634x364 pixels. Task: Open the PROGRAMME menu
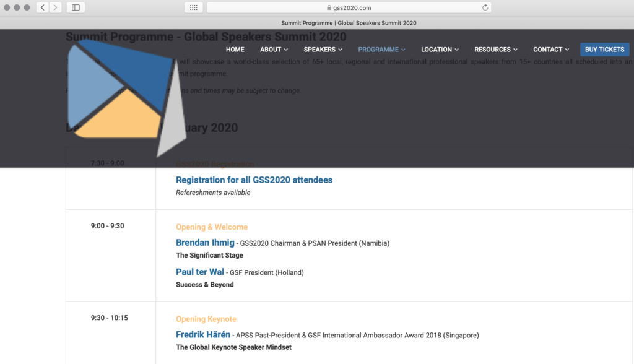pyautogui.click(x=381, y=50)
